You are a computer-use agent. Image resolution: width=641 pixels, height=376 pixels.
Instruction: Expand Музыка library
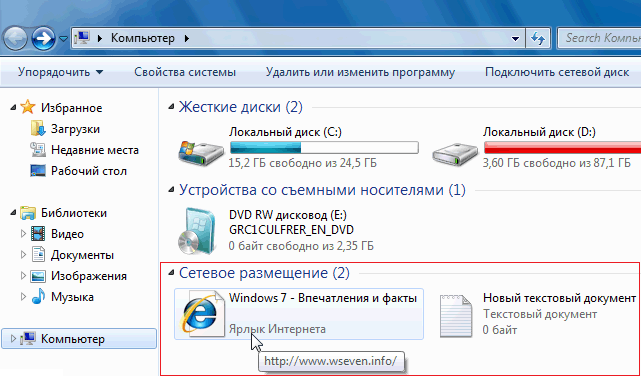coord(23,297)
